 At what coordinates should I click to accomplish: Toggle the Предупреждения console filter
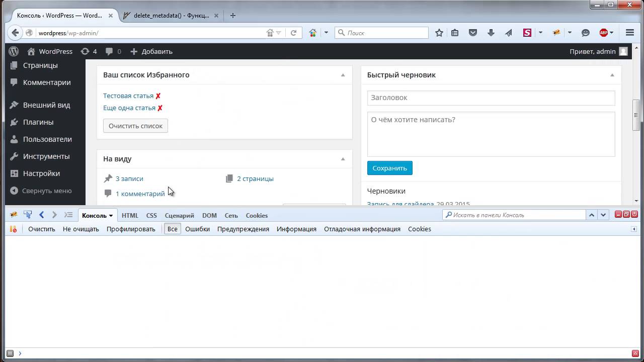[243, 229]
